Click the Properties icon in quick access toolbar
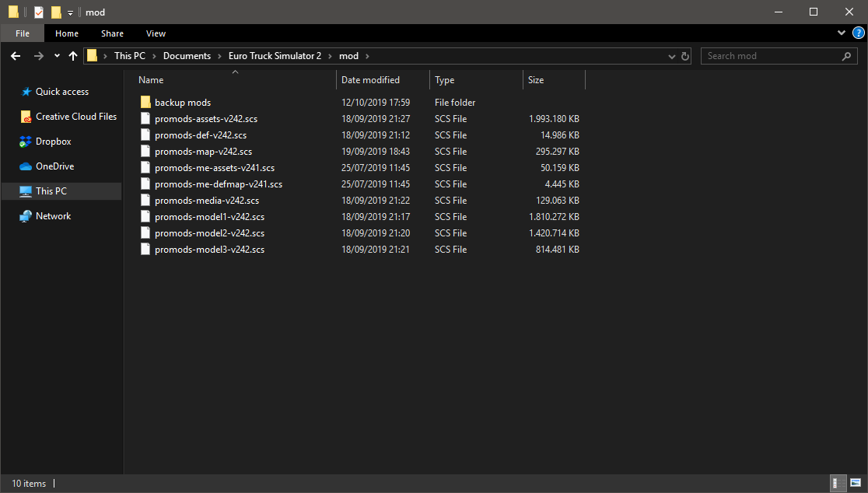Screen dimensions: 868x493 pyautogui.click(x=39, y=12)
